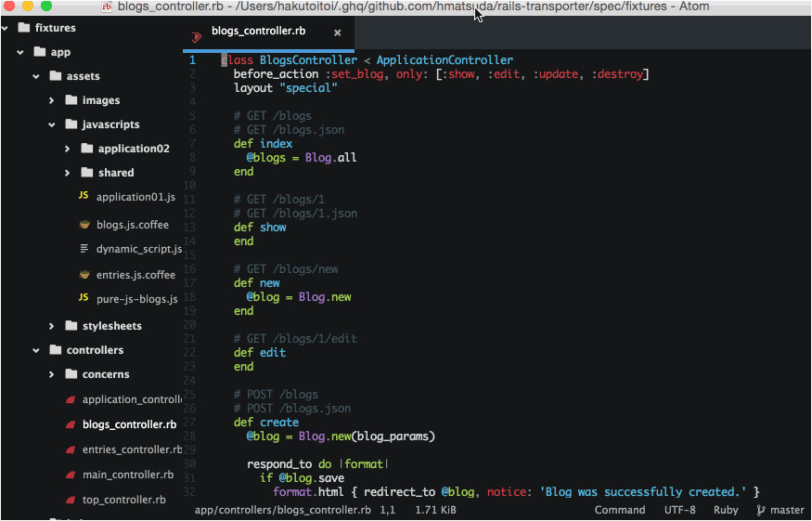Viewport: 812px width, 521px height.
Task: Click the rb file icon in title bar
Action: (x=107, y=7)
